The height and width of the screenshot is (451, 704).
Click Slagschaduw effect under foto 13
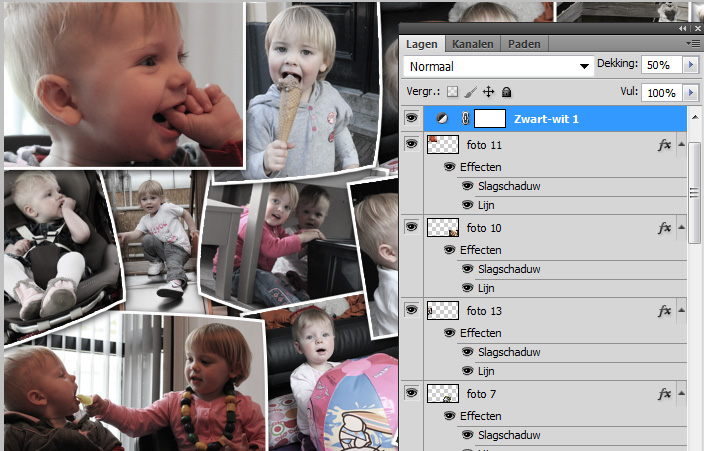pos(509,352)
